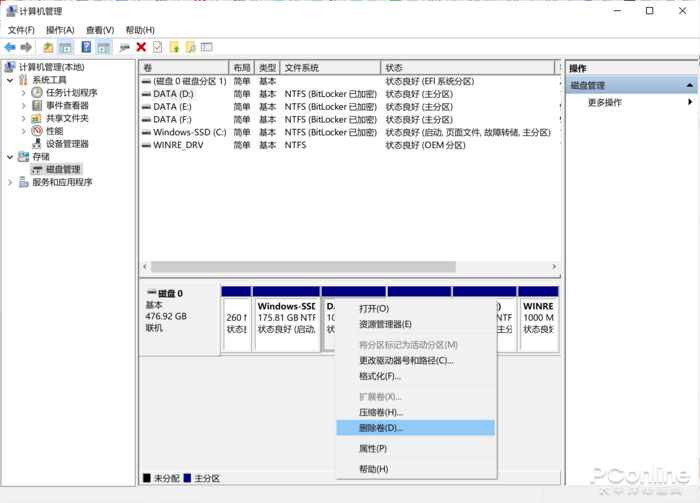Expand the 任务计划程序 node
Image resolution: width=700 pixels, height=503 pixels.
pos(23,93)
